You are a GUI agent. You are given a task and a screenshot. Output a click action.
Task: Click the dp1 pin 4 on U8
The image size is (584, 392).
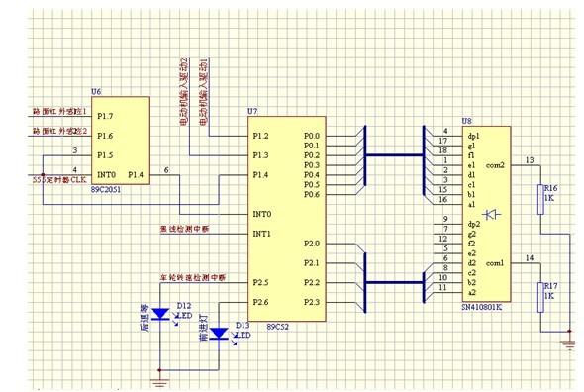pos(473,136)
